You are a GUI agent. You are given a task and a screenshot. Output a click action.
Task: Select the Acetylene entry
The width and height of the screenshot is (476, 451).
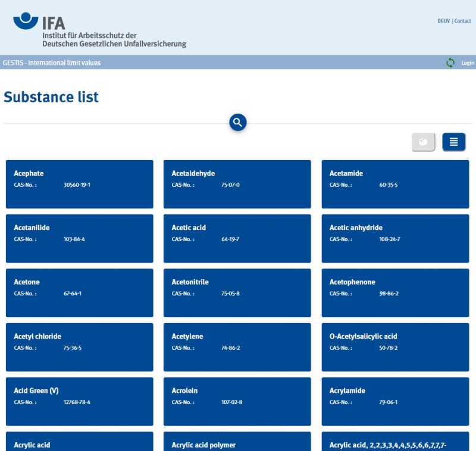coord(237,347)
